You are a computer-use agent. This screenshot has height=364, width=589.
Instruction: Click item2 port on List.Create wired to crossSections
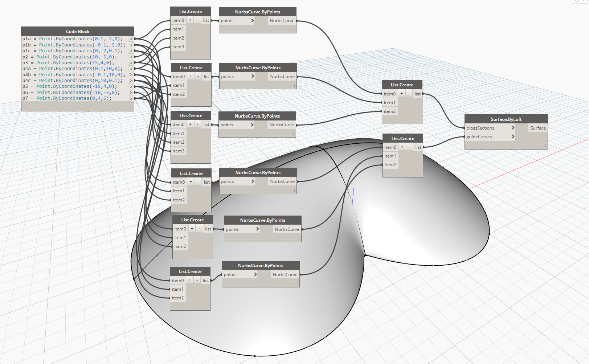(x=390, y=111)
